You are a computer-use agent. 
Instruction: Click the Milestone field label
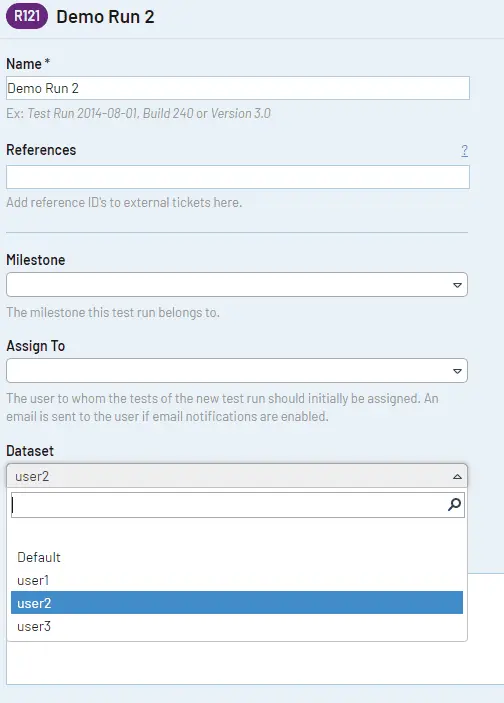point(36,260)
